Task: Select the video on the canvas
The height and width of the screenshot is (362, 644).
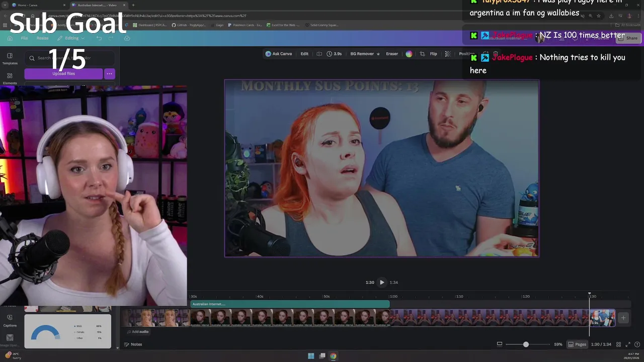Action: click(x=382, y=168)
